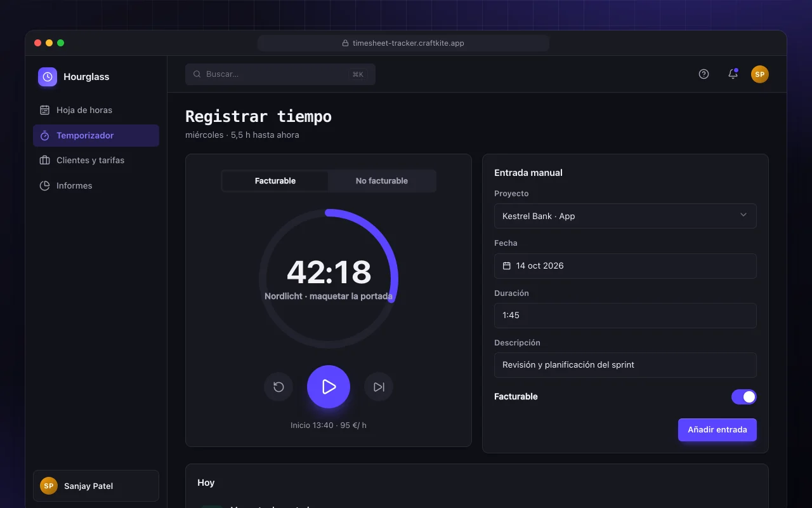Click the Clientes y tarifas briefcase icon
The height and width of the screenshot is (508, 812).
click(x=44, y=160)
